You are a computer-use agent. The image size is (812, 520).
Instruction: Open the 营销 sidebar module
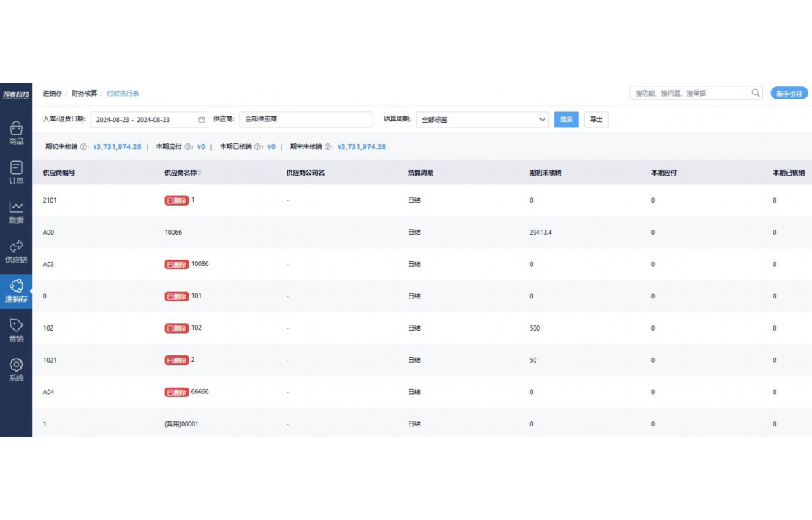click(x=16, y=331)
